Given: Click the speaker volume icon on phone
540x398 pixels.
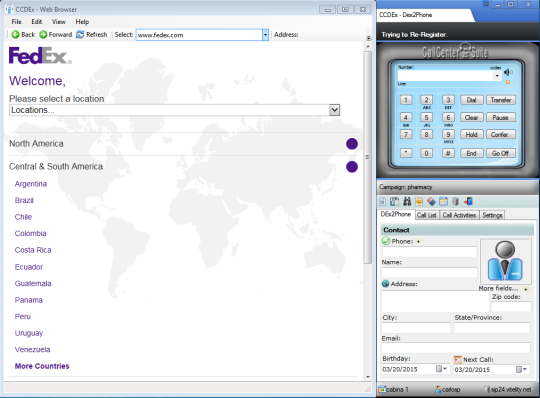Looking at the screenshot, I should [508, 72].
